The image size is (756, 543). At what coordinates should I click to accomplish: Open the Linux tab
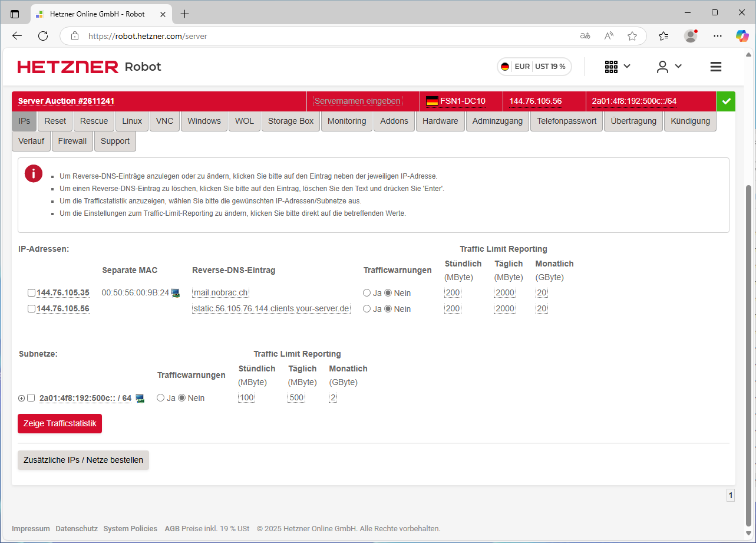click(132, 121)
